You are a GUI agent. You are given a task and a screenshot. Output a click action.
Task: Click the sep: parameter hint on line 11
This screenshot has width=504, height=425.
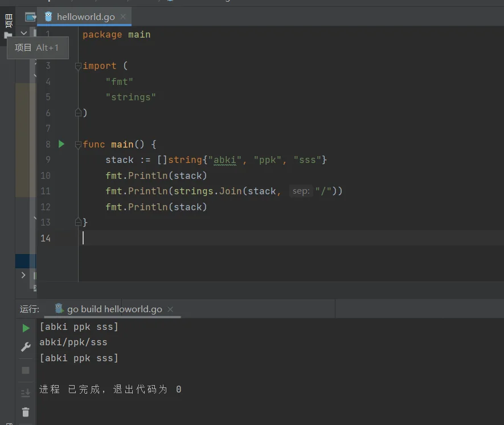pyautogui.click(x=301, y=191)
